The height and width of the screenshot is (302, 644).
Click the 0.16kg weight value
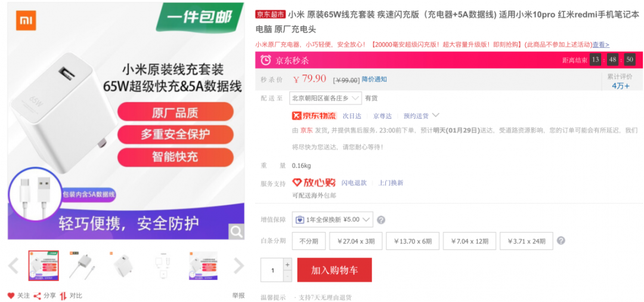tap(302, 165)
